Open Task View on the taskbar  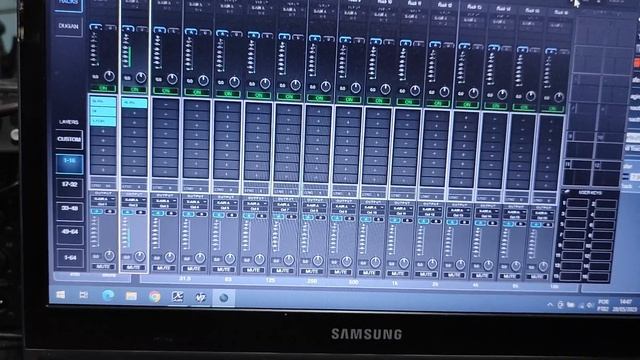pyautogui.click(x=84, y=295)
